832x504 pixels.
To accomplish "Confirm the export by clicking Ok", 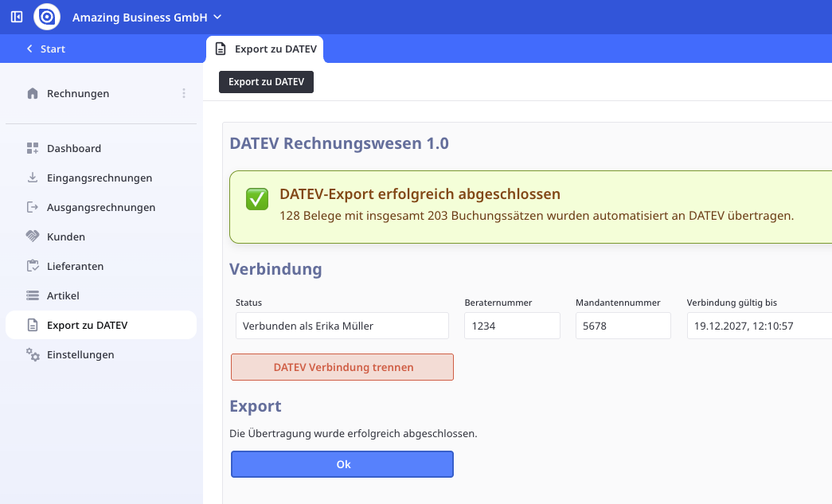I will coord(342,463).
